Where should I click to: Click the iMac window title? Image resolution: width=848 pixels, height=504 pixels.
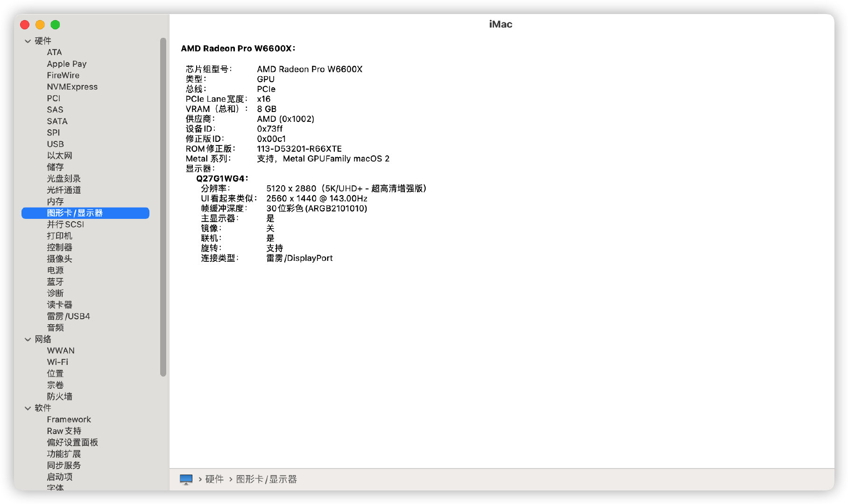tap(501, 24)
